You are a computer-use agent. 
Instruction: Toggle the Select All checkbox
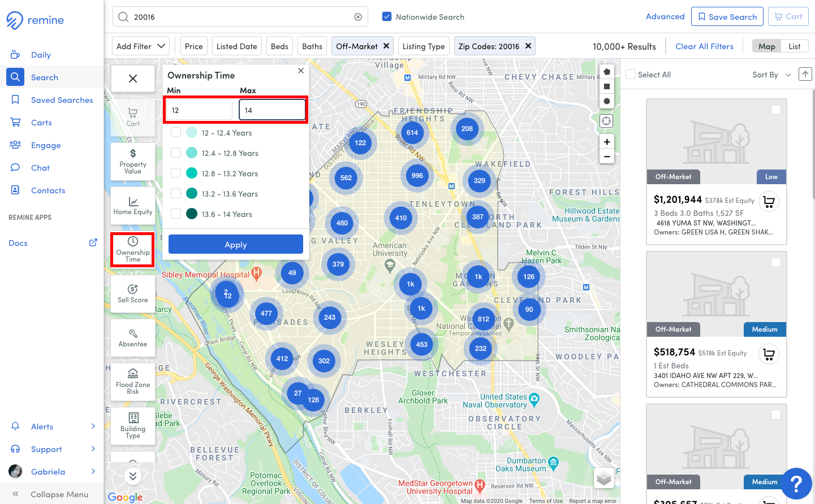(x=631, y=74)
